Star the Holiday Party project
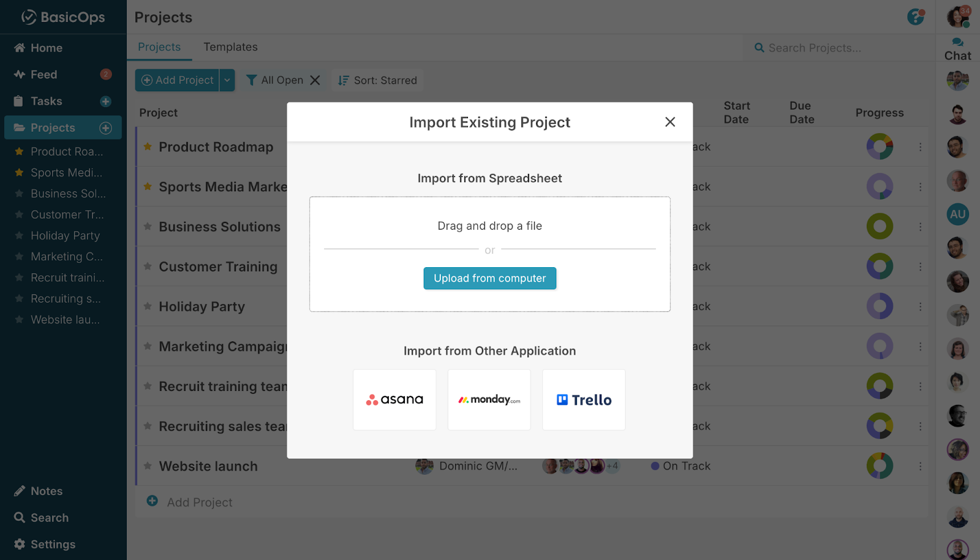The width and height of the screenshot is (980, 560). (147, 306)
